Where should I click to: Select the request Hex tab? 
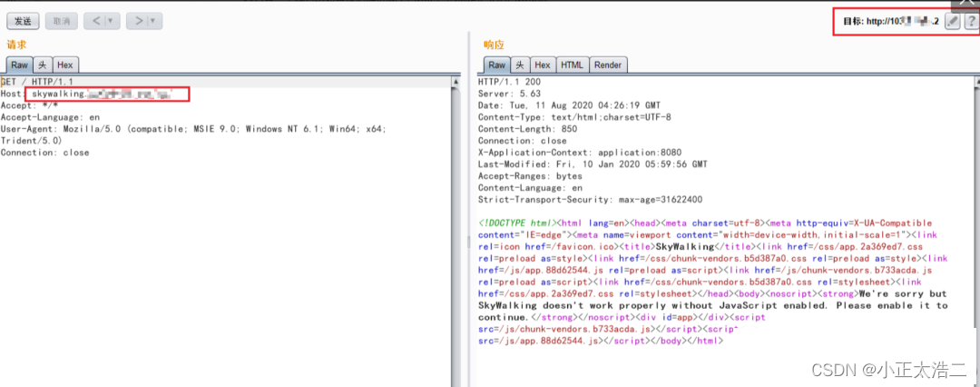pyautogui.click(x=65, y=64)
